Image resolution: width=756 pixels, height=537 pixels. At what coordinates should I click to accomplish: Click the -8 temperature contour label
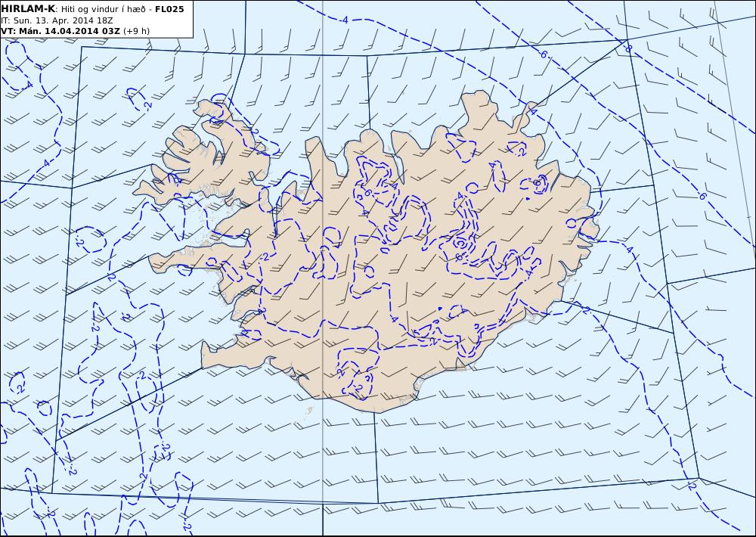click(x=627, y=48)
